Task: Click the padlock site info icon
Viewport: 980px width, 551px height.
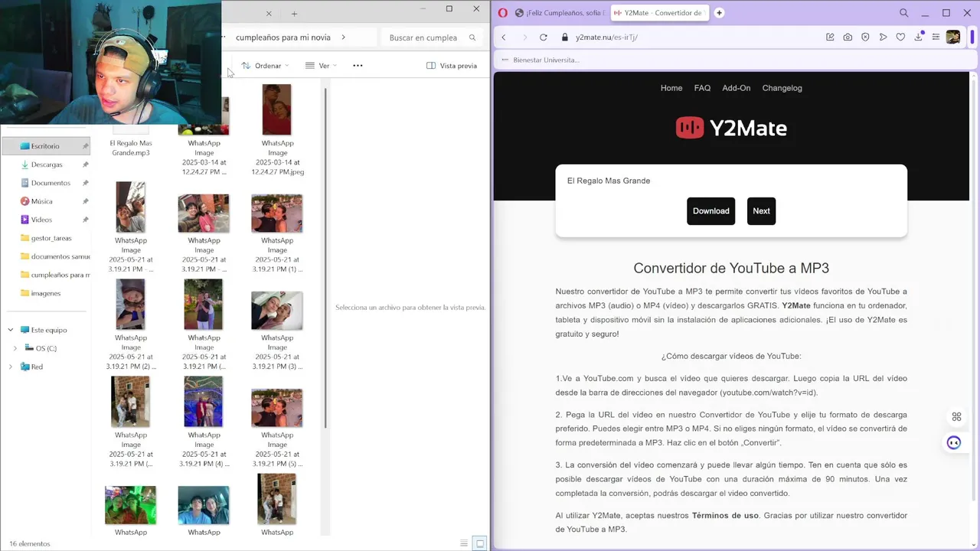Action: click(565, 37)
